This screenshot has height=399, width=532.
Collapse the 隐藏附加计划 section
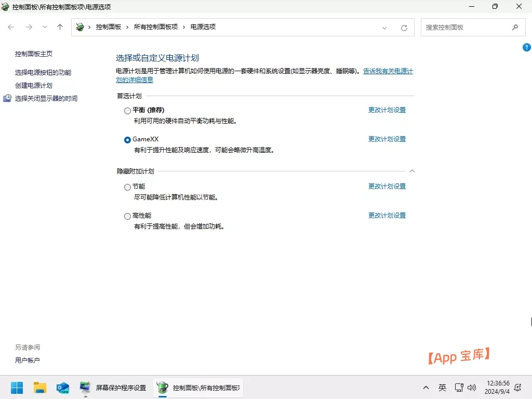point(412,170)
